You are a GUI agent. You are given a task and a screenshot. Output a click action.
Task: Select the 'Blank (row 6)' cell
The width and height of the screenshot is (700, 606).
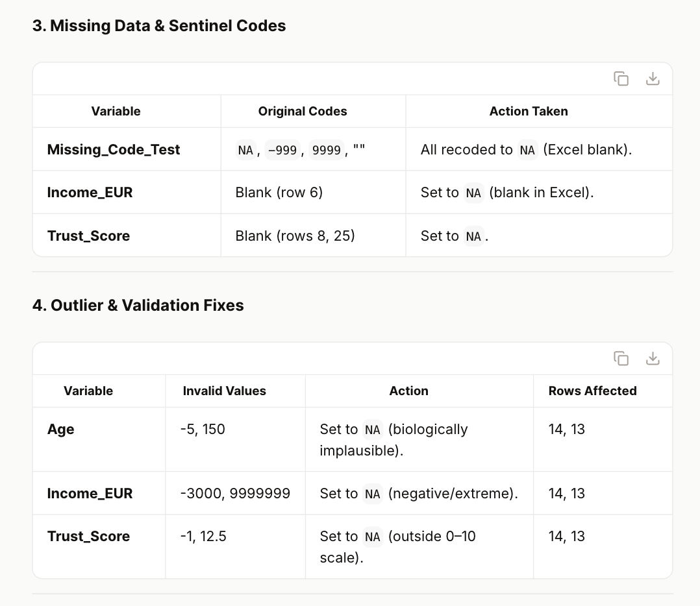pyautogui.click(x=279, y=192)
